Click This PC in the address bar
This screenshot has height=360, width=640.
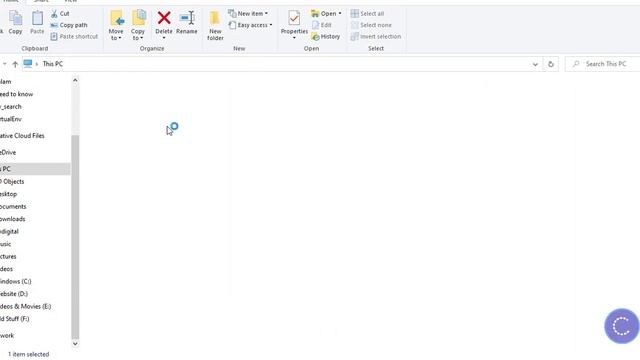[x=53, y=64]
